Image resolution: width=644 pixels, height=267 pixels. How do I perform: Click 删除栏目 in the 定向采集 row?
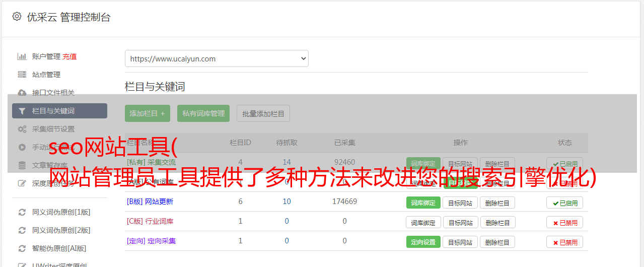pos(497,242)
